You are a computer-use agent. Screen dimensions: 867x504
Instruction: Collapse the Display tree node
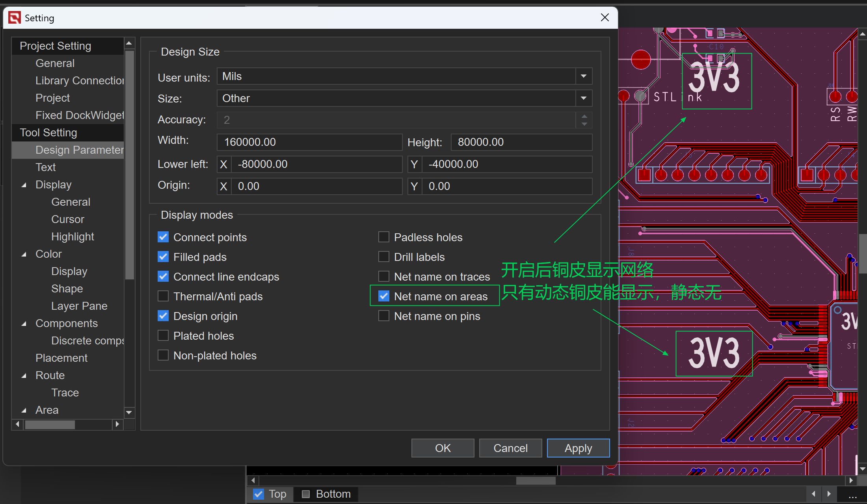(24, 185)
